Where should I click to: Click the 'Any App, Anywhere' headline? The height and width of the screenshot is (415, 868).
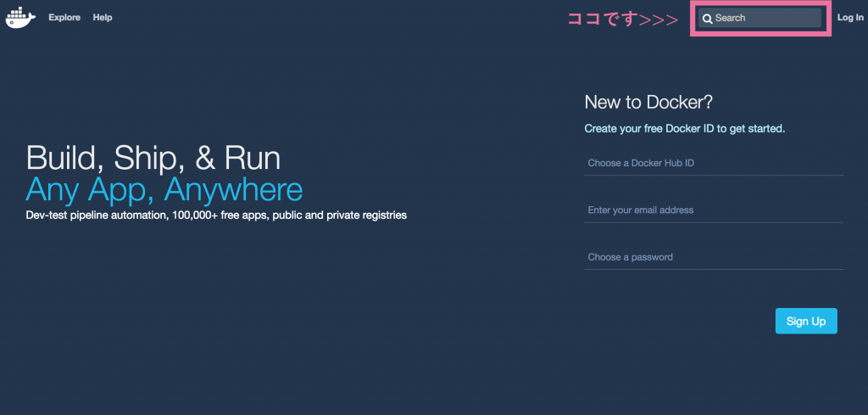coord(164,190)
